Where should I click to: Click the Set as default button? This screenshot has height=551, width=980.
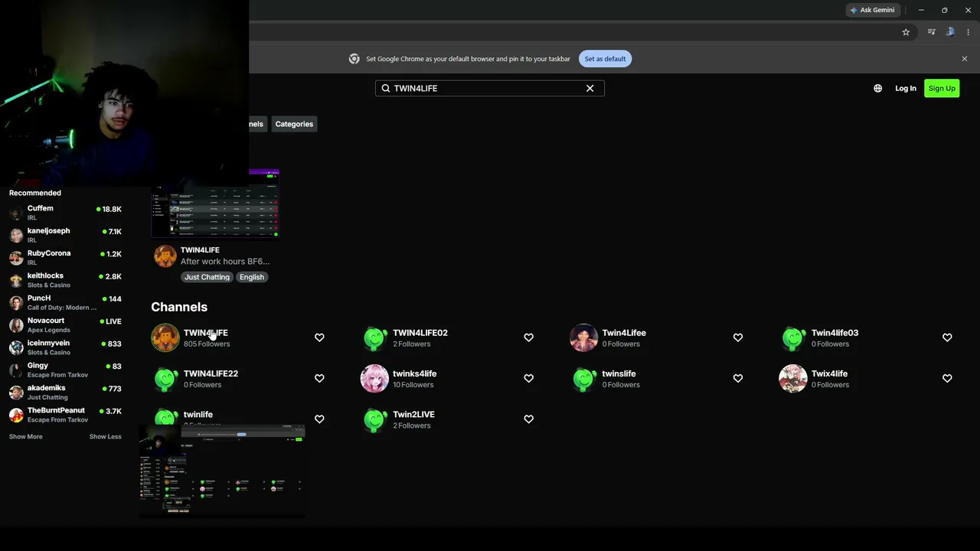point(605,59)
